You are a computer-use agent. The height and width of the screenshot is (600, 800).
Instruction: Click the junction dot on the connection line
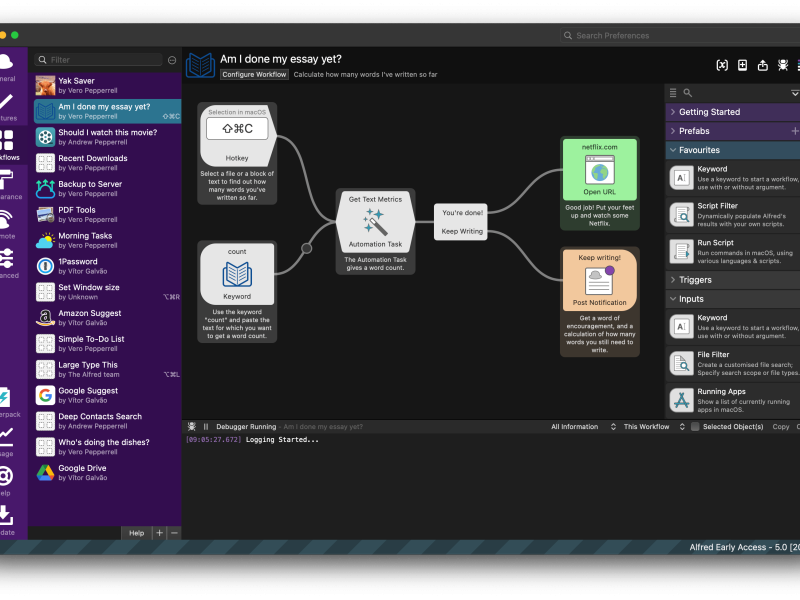[307, 248]
